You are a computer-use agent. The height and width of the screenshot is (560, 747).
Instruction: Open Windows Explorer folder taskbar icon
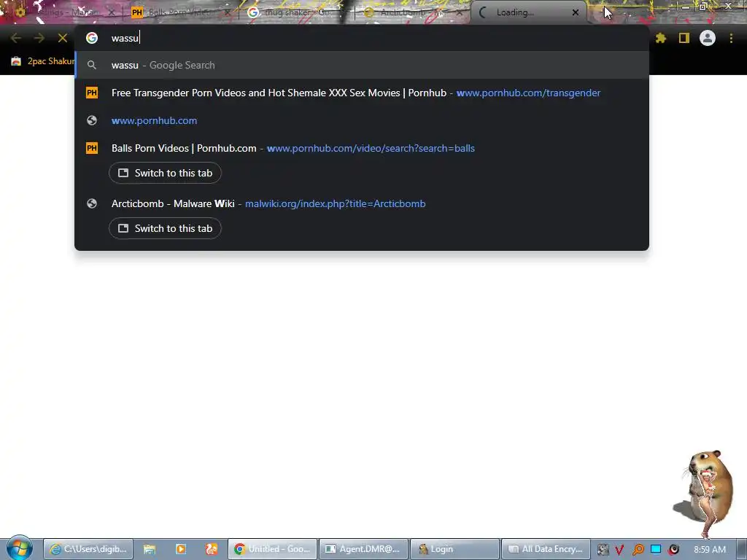click(150, 549)
